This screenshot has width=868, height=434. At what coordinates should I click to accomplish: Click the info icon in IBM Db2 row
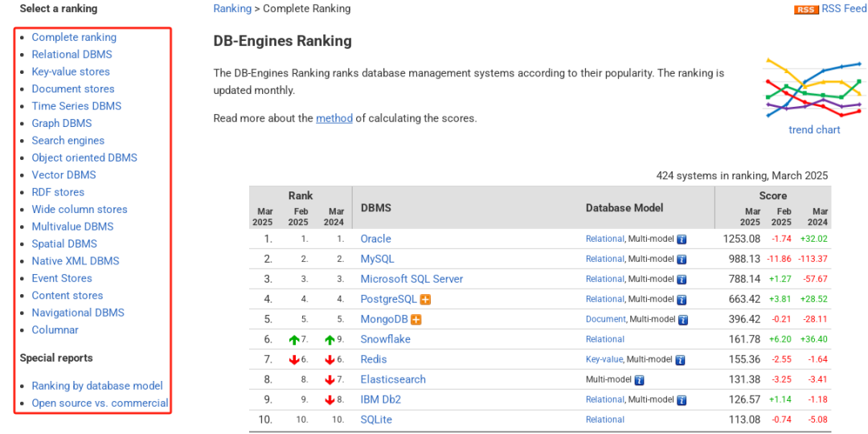[x=682, y=400]
